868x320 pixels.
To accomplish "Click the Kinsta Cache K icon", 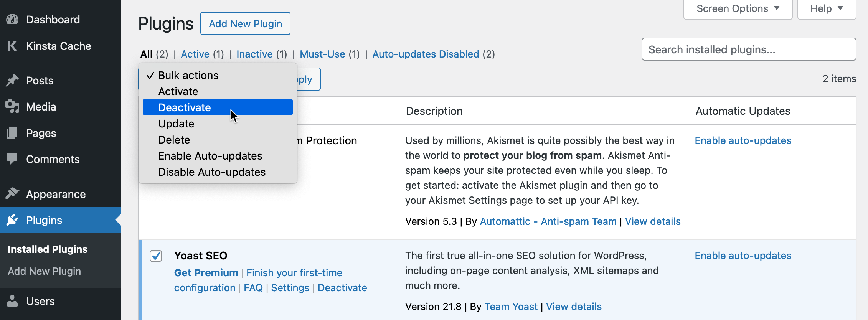I will (x=12, y=46).
